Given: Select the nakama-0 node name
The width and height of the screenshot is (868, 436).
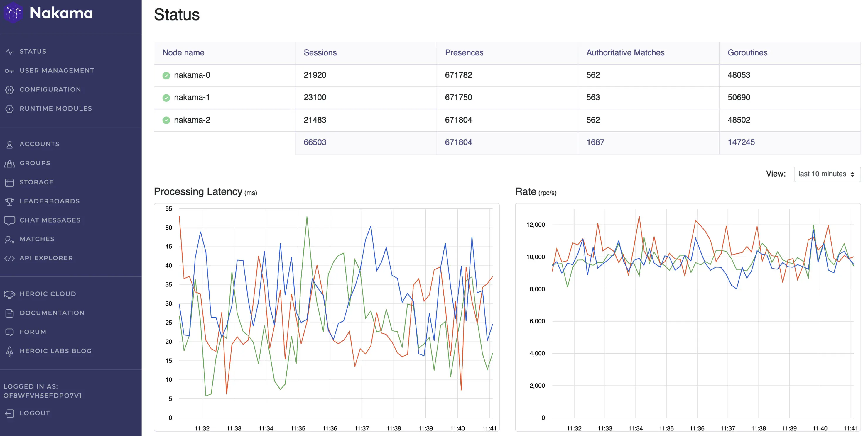Looking at the screenshot, I should pos(192,75).
